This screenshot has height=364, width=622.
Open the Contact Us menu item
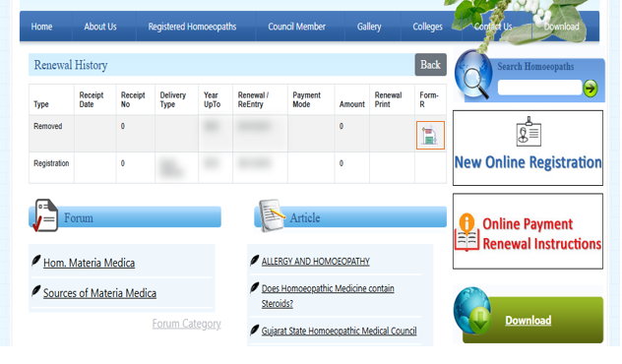493,27
